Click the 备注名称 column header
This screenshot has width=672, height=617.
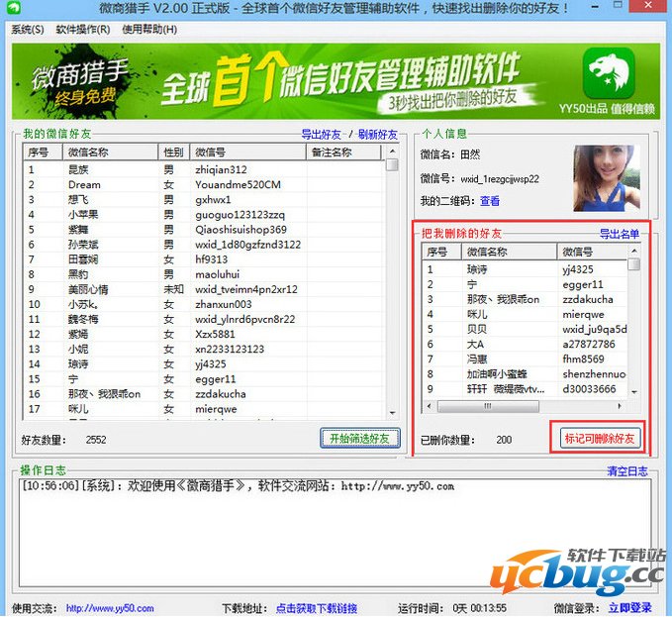pyautogui.click(x=343, y=153)
